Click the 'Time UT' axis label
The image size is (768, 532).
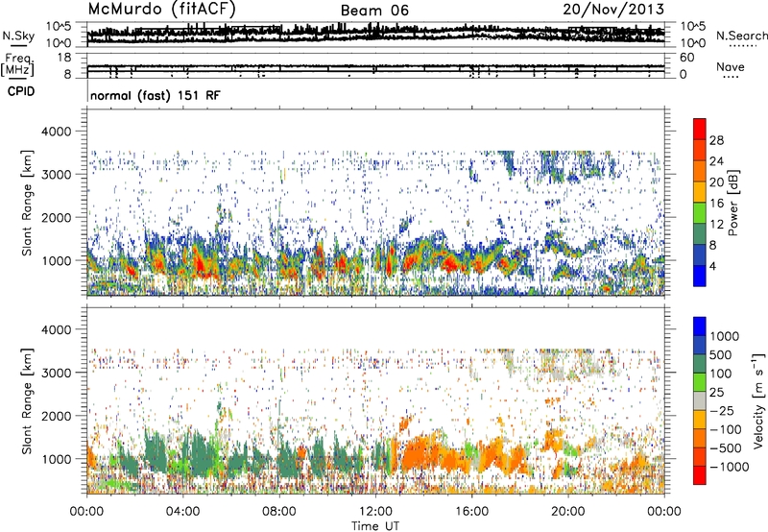(375, 525)
